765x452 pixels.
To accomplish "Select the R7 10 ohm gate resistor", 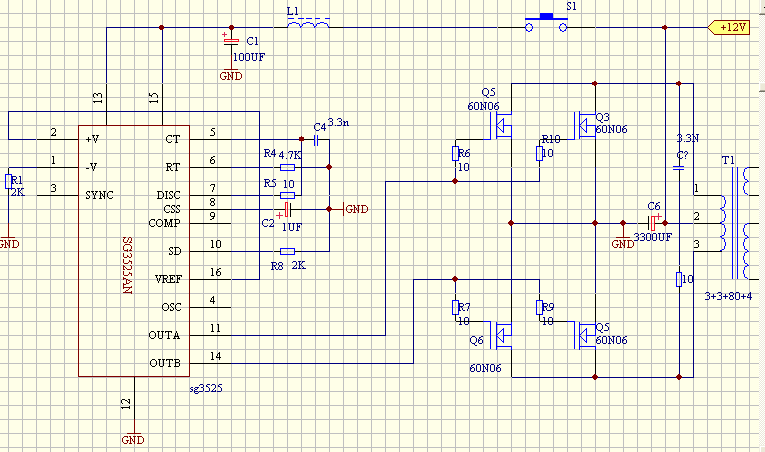I will click(x=455, y=307).
